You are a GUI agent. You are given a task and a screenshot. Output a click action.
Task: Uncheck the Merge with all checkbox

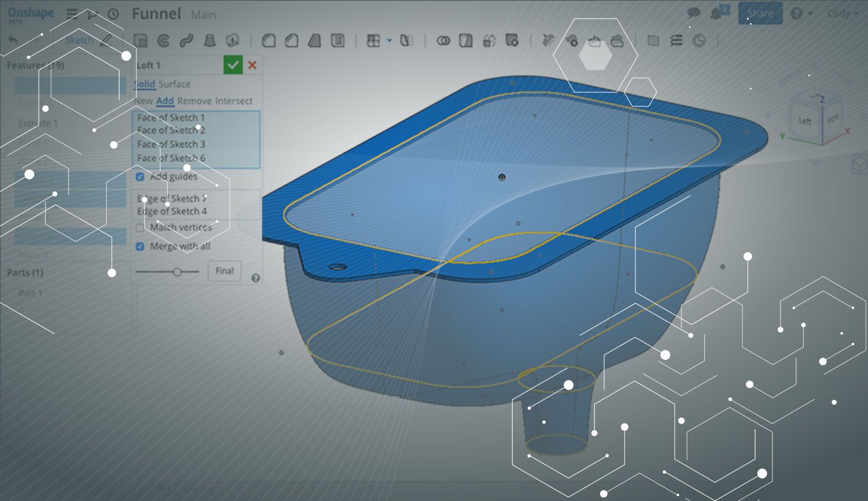point(141,246)
